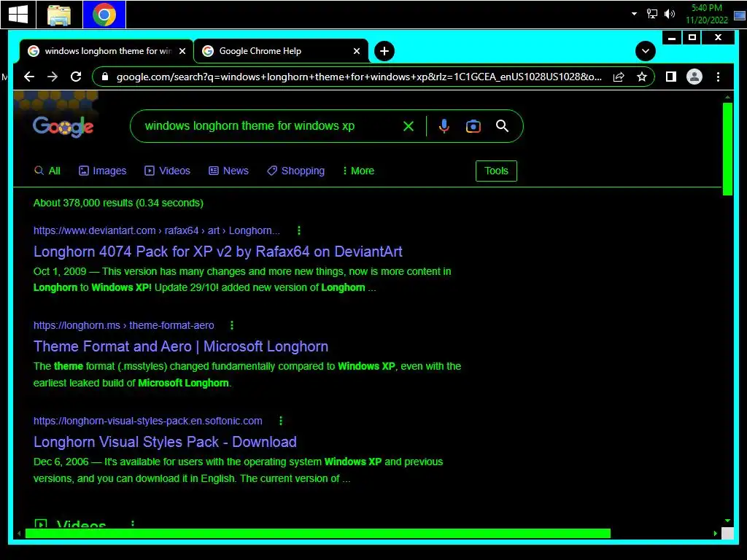Viewport: 747px width, 560px height.
Task: Open the clock showing 5:40 PM
Action: (707, 14)
